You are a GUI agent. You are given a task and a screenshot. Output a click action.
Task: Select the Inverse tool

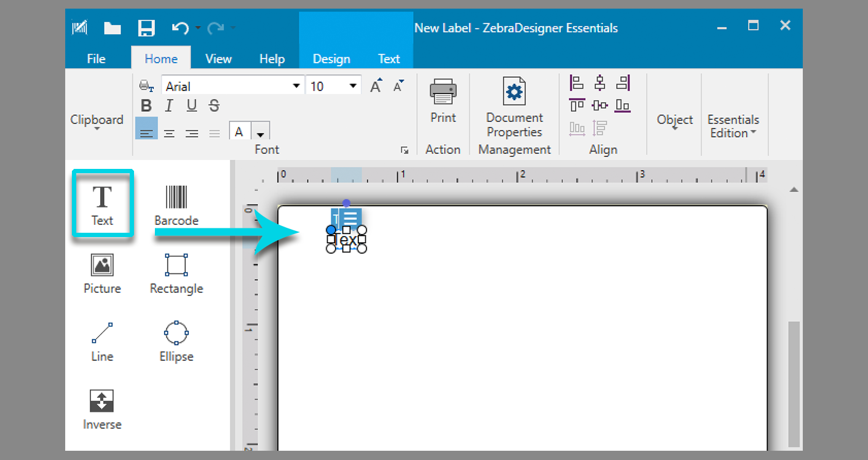click(x=102, y=408)
